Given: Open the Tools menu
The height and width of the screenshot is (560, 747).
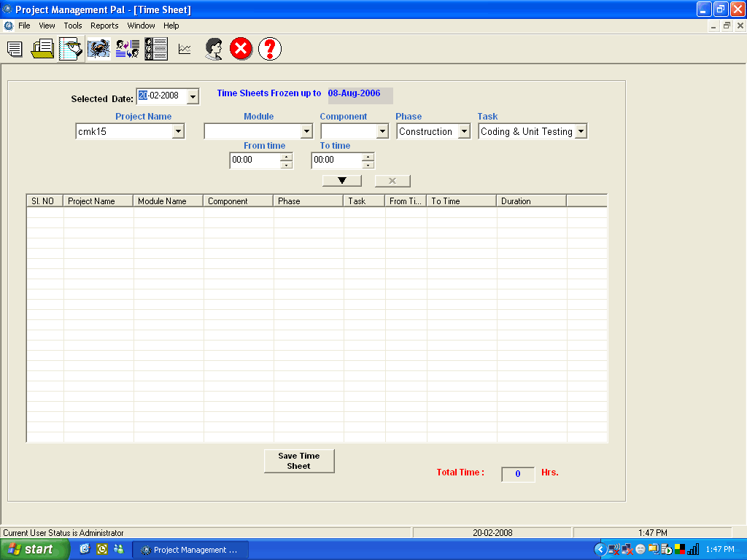Looking at the screenshot, I should (x=73, y=26).
